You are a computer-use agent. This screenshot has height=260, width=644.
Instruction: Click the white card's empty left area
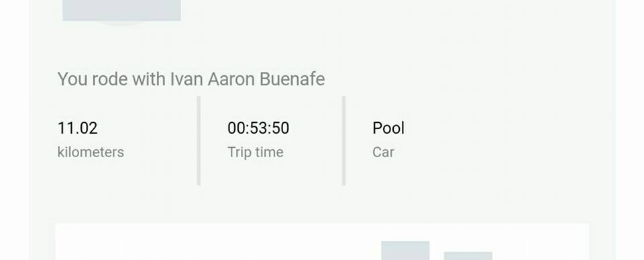205,243
